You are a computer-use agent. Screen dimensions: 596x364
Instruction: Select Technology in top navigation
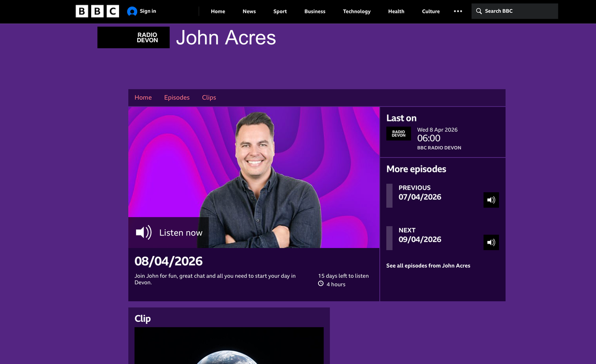[356, 11]
